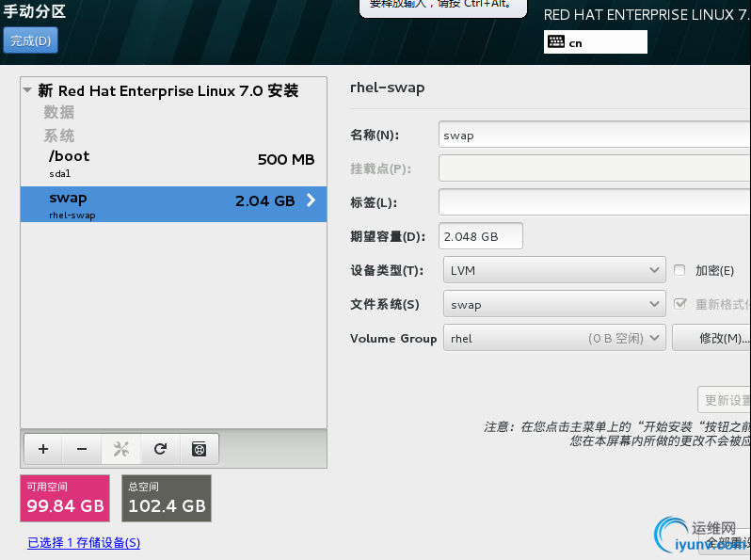Click the 500 MB size of /boot
The image size is (751, 560).
pos(286,159)
